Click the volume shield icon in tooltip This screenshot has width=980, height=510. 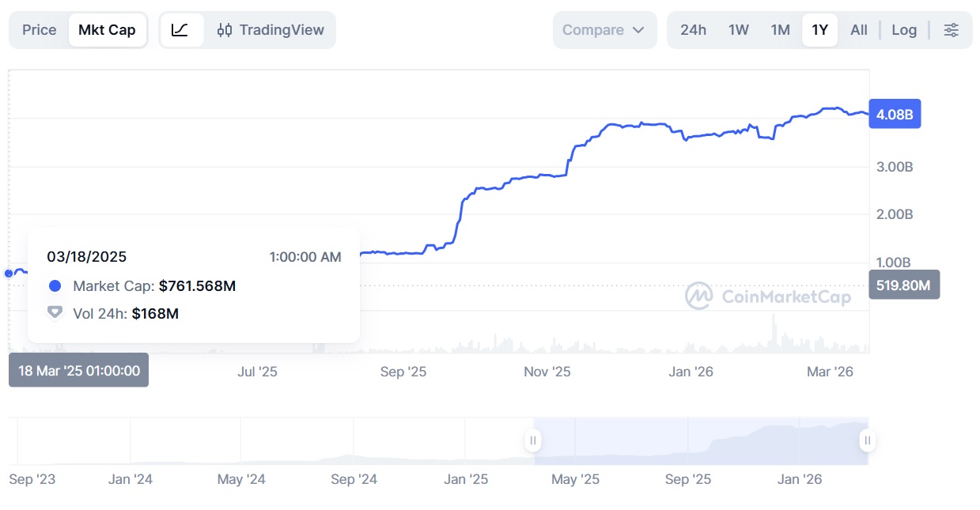55,313
